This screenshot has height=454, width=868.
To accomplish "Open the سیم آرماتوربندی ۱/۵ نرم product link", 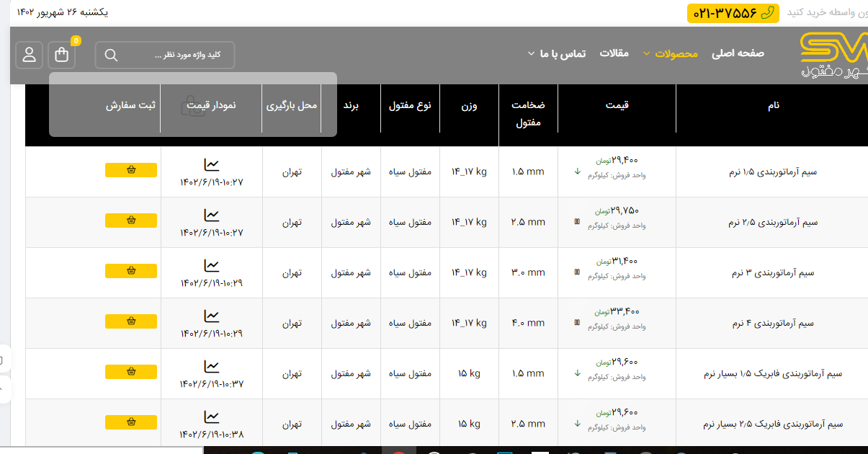I will 773,172.
